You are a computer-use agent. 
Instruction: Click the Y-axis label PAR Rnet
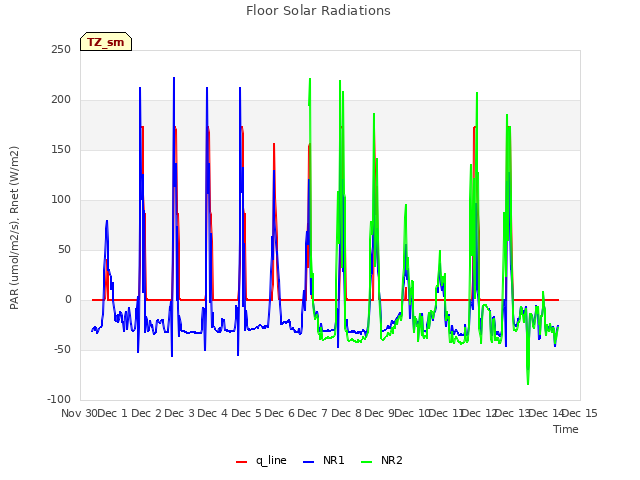(x=14, y=228)
